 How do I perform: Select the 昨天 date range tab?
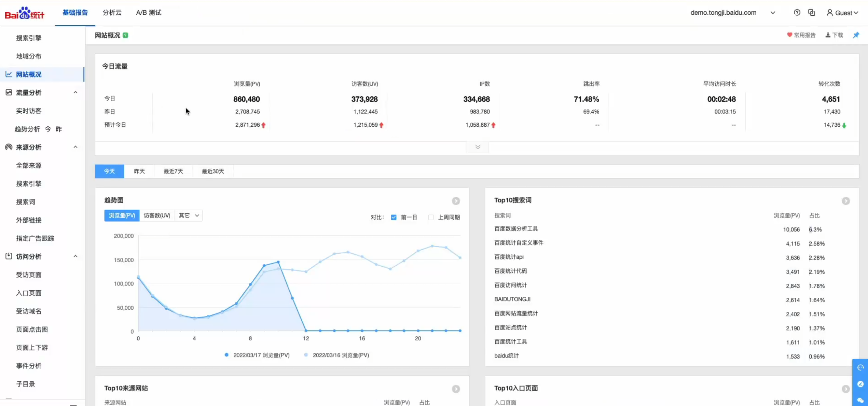[x=139, y=171]
